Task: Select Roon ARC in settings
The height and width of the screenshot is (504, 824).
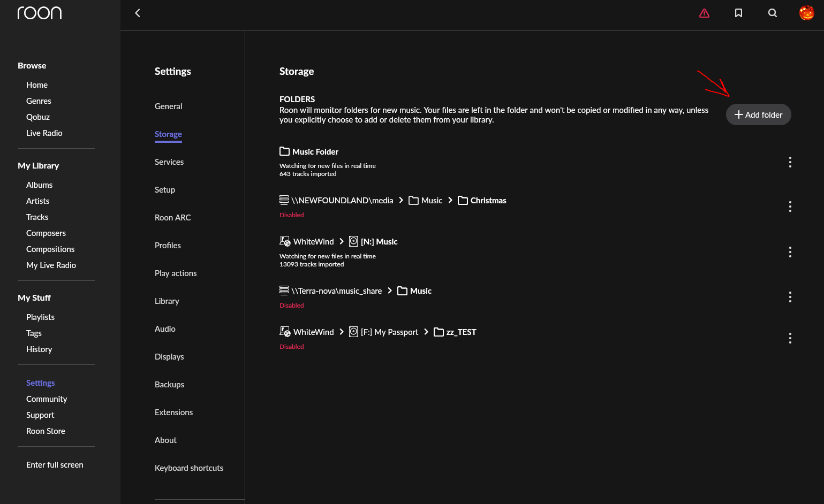Action: coord(172,218)
